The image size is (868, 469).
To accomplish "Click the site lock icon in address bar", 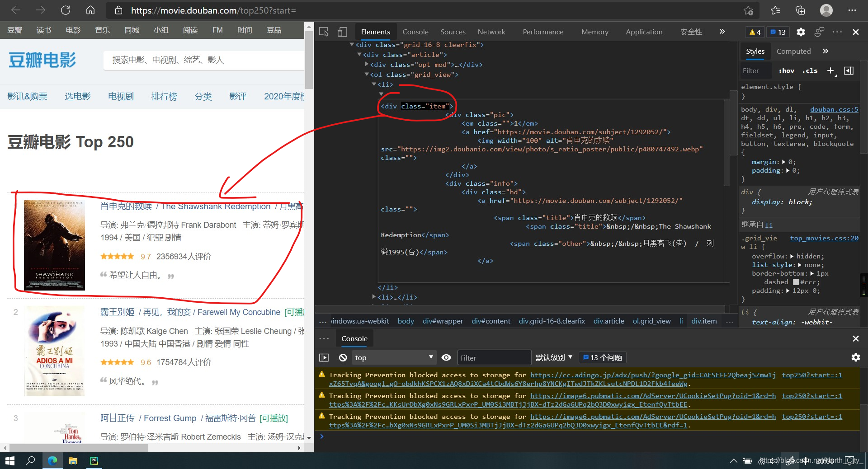I will (118, 10).
